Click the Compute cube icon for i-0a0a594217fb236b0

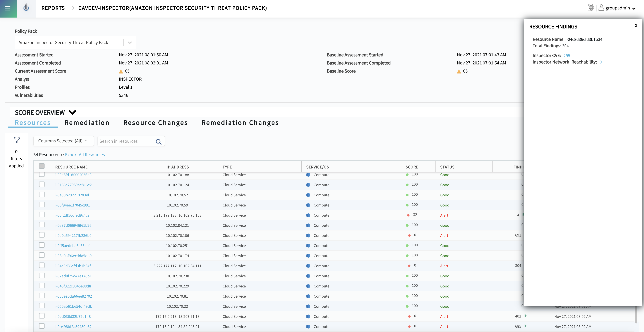pyautogui.click(x=308, y=236)
